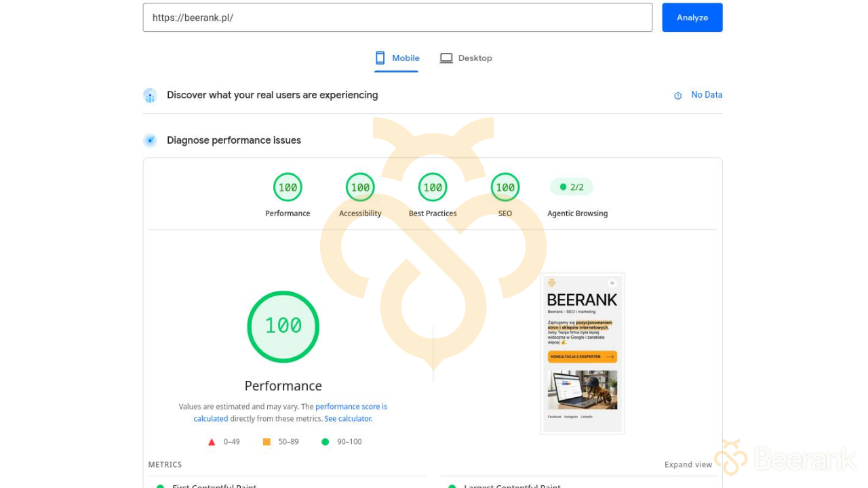The image size is (868, 488).
Task: Click the orange square 50–89 legend icon
Action: 267,442
